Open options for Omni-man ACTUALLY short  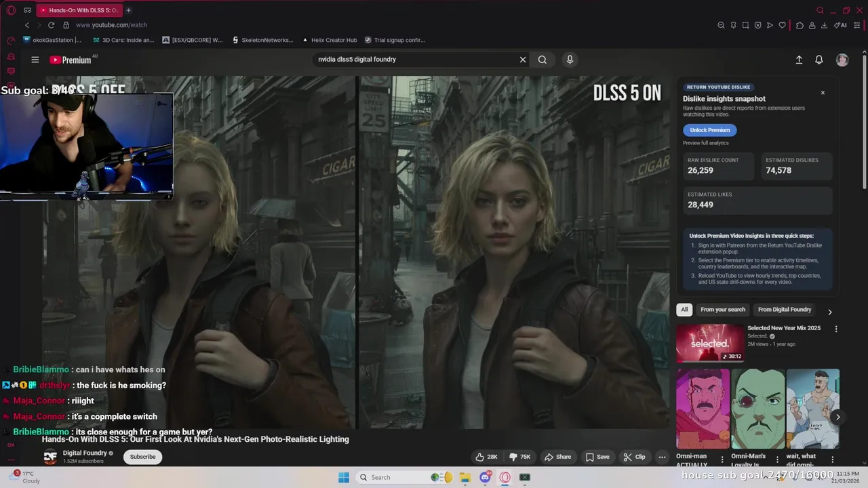722,460
